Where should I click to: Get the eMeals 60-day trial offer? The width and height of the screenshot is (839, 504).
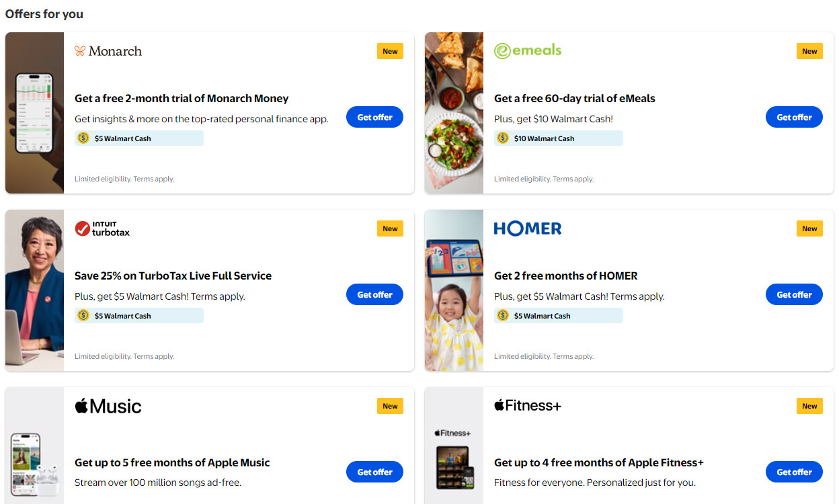click(x=794, y=117)
